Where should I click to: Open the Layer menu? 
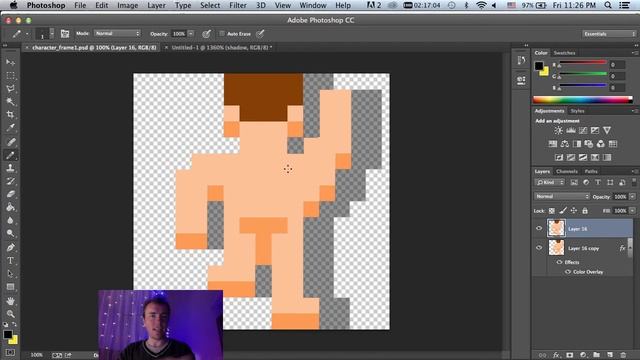pyautogui.click(x=156, y=5)
